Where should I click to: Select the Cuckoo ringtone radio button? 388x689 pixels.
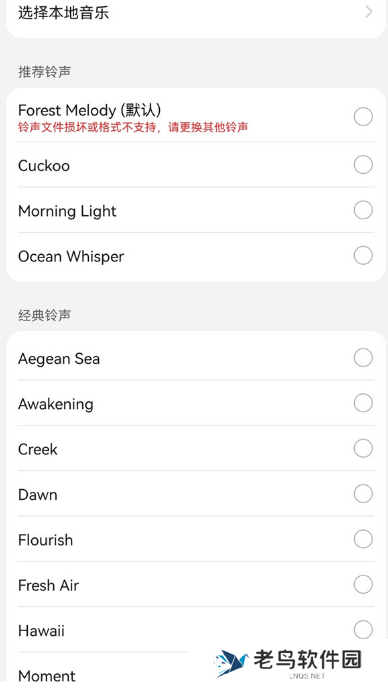363,165
